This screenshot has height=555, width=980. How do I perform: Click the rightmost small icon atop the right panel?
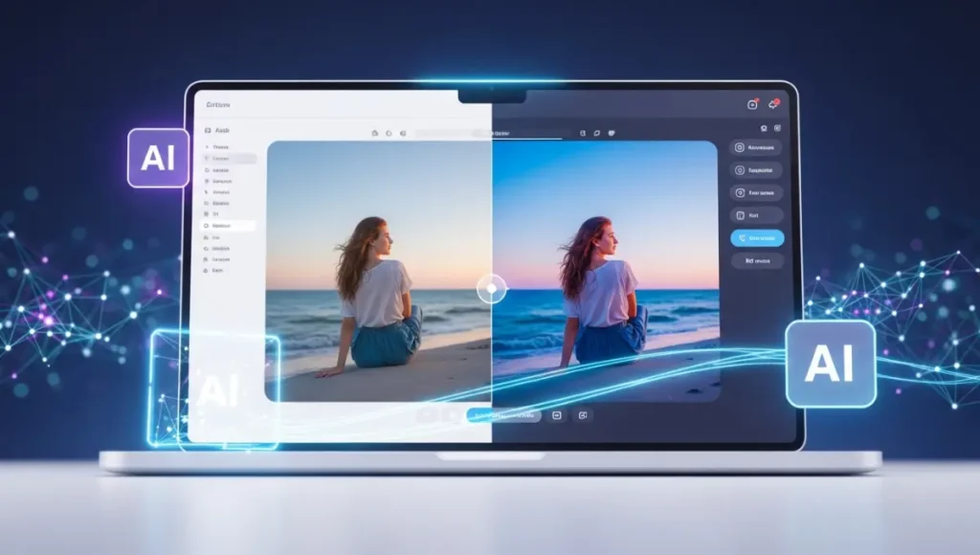(777, 127)
